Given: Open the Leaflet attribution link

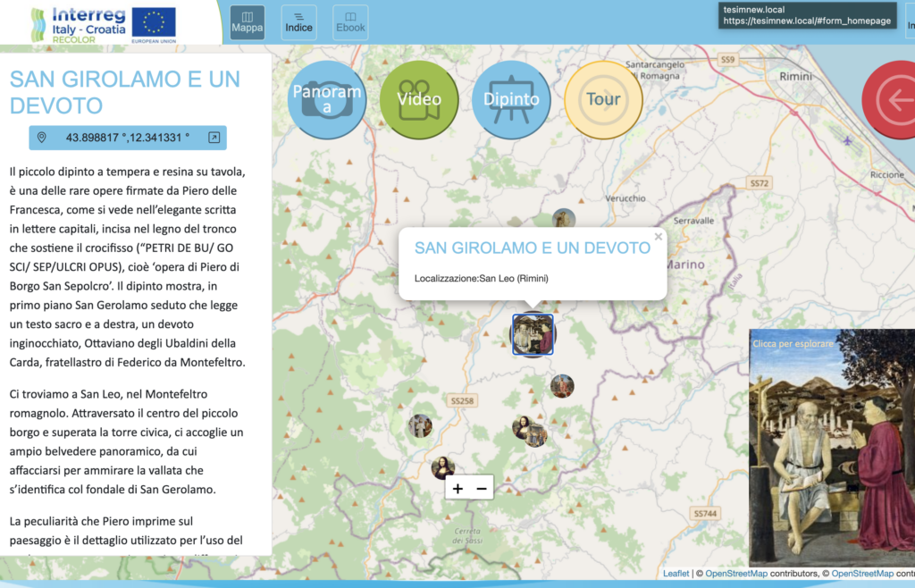Looking at the screenshot, I should 676,574.
